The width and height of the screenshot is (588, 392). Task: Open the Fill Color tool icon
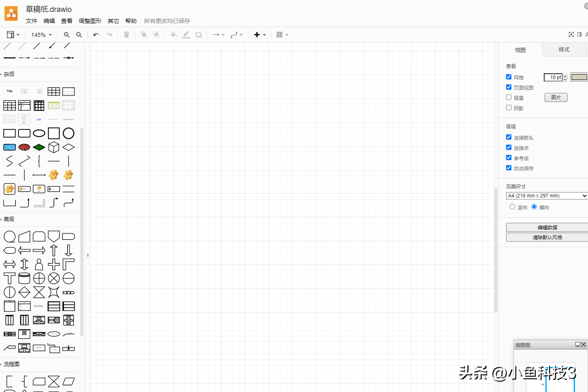coord(174,34)
